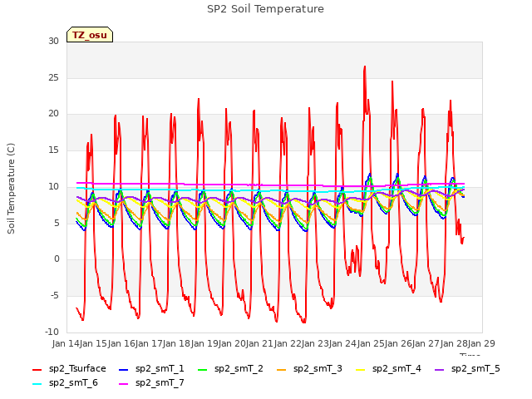Viewport: 532px width, 399px height.
Task: Click the sp2_smT_2 legend label
Action: pos(239,369)
